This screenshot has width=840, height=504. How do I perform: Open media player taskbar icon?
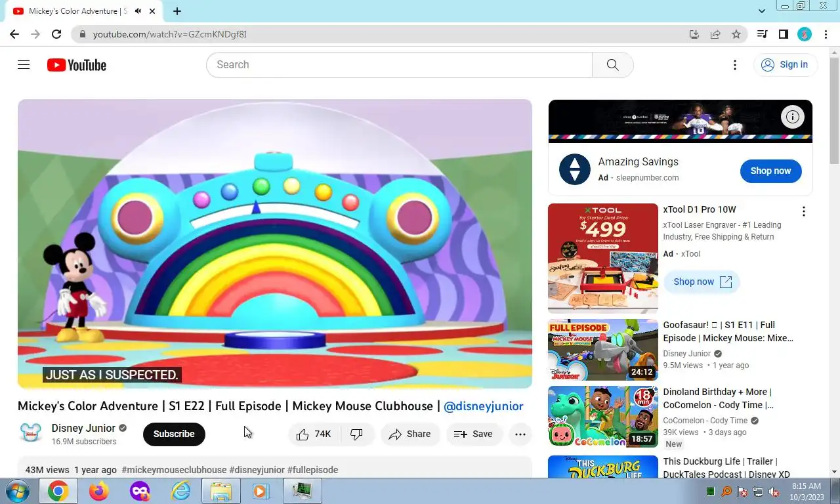click(261, 491)
